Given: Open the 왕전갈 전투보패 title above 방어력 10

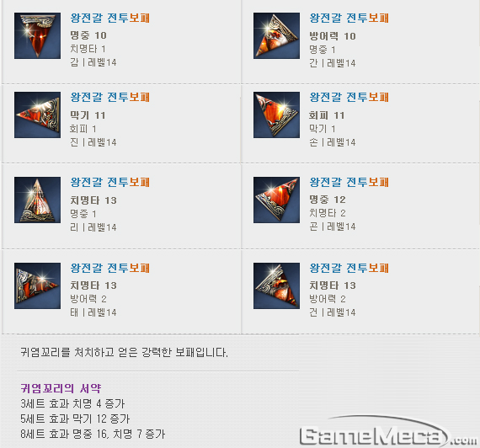Looking at the screenshot, I should (349, 18).
